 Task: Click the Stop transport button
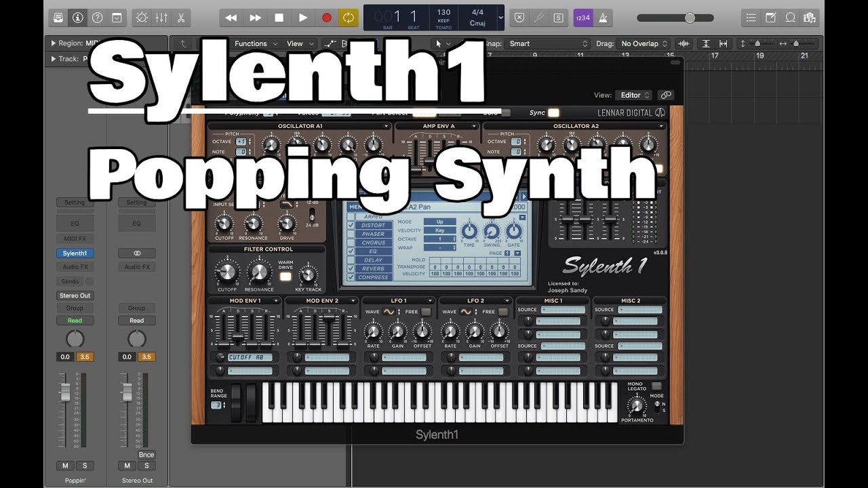tap(279, 18)
